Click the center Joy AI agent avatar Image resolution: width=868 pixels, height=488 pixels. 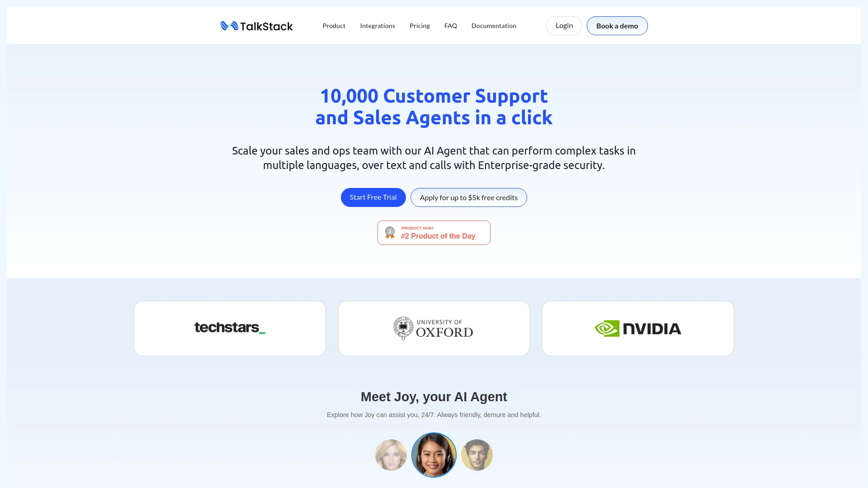click(x=434, y=455)
